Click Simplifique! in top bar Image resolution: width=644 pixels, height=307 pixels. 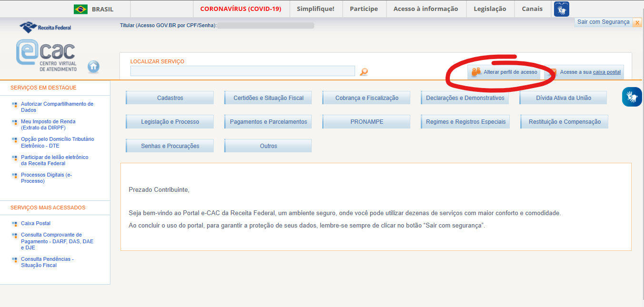316,9
